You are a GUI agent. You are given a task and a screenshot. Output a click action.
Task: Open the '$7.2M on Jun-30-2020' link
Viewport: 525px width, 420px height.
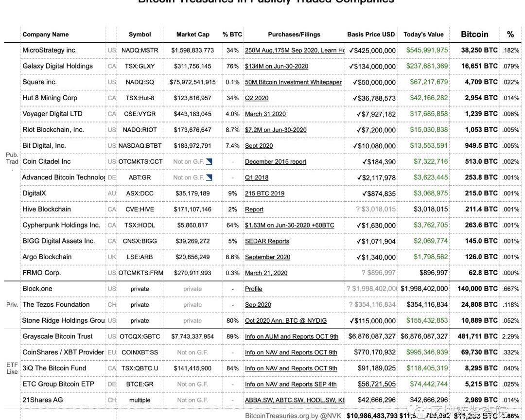coord(276,130)
